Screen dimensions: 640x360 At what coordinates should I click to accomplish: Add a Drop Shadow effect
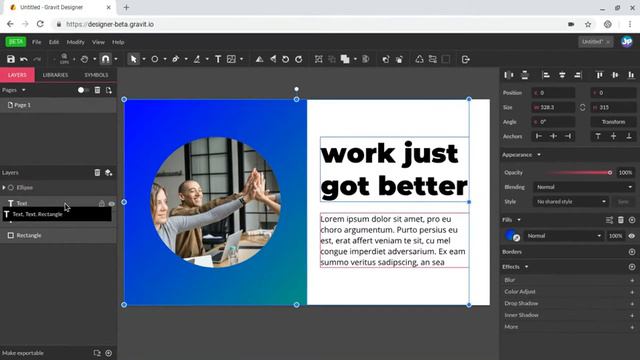coord(632,304)
